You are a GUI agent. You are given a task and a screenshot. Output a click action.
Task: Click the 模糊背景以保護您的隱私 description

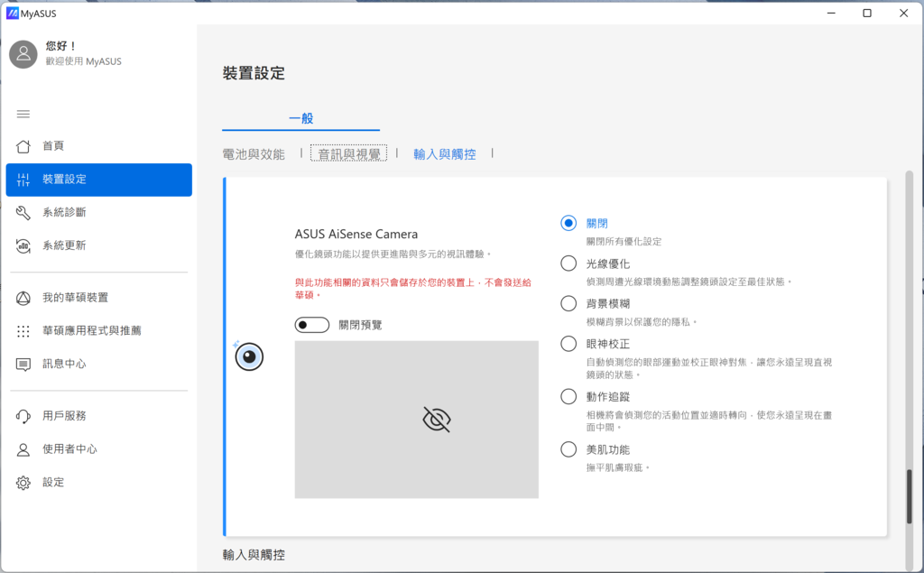click(642, 322)
